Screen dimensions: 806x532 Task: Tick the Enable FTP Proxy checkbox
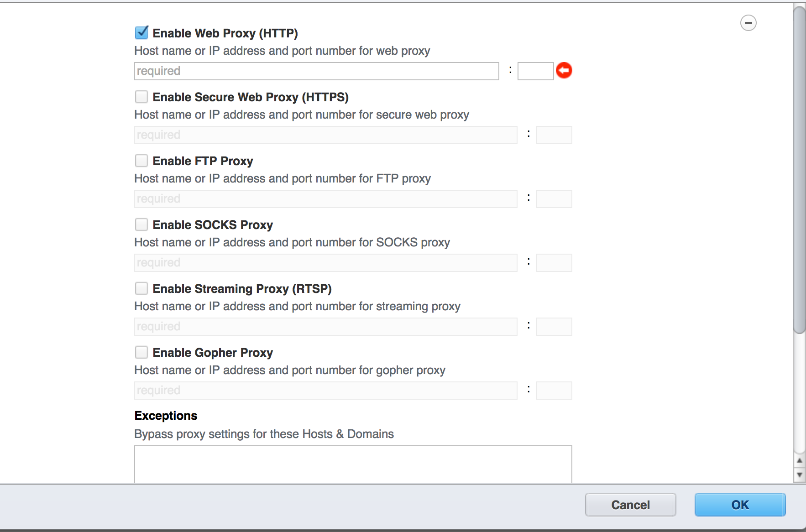tap(141, 161)
